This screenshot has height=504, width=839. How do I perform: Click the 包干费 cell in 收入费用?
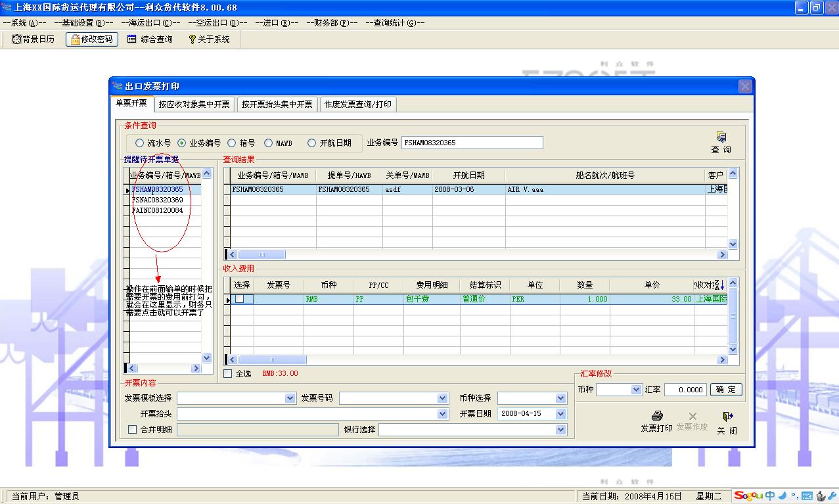pos(432,299)
